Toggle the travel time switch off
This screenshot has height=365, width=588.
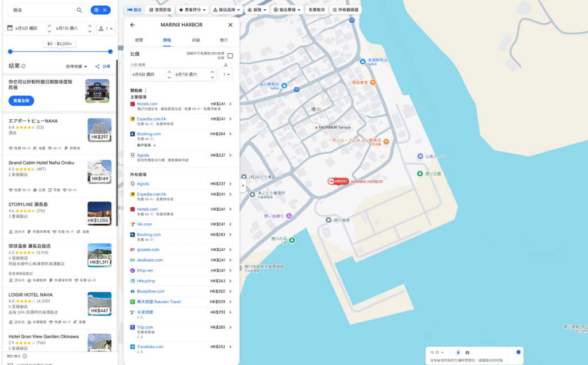point(516,352)
